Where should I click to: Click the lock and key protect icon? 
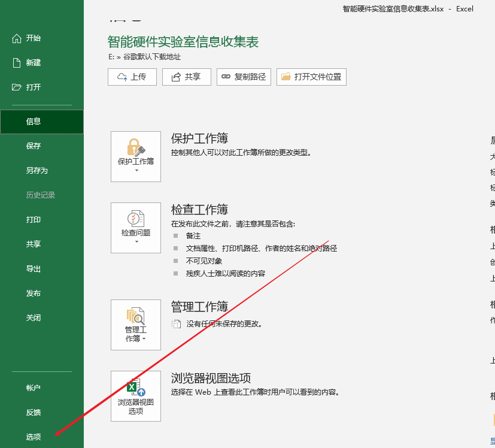tap(136, 147)
